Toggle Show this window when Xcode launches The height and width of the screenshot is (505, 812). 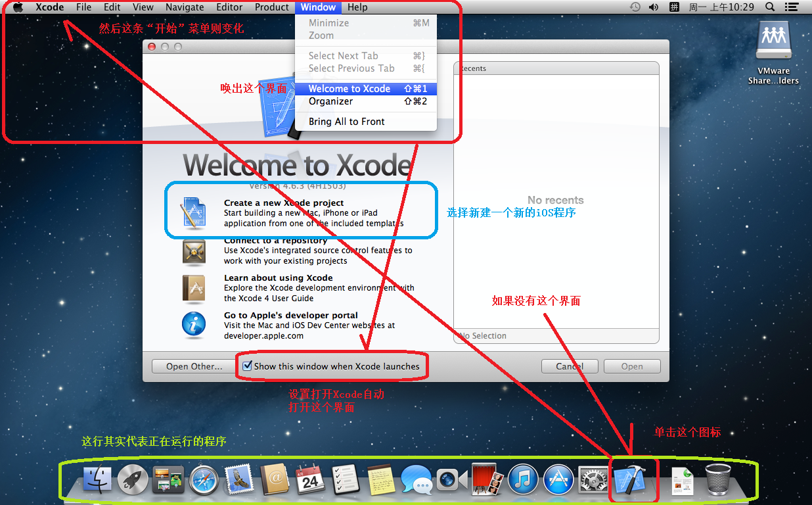pos(247,366)
